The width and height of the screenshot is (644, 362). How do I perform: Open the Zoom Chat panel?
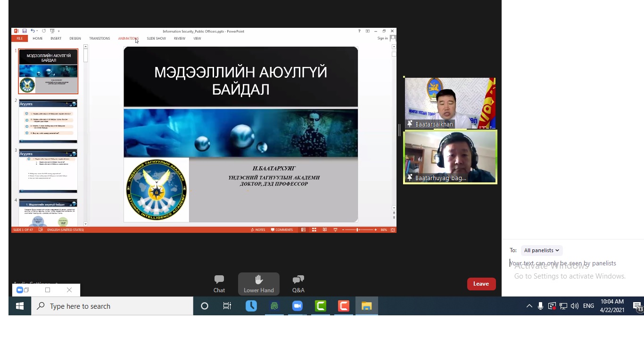click(219, 284)
